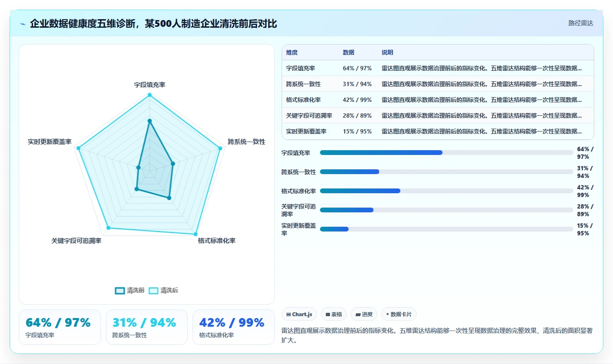Click the 清洗后 point on 关键字段可追溯率 axis

click(x=108, y=228)
